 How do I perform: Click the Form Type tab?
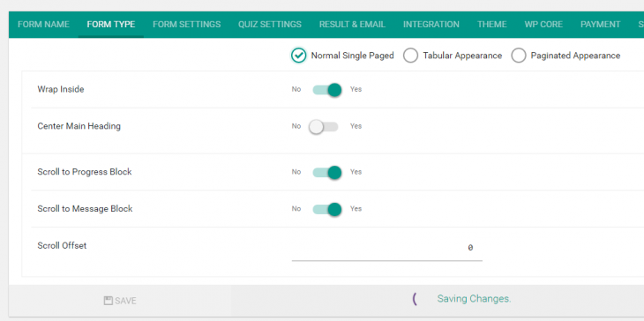[x=111, y=25]
